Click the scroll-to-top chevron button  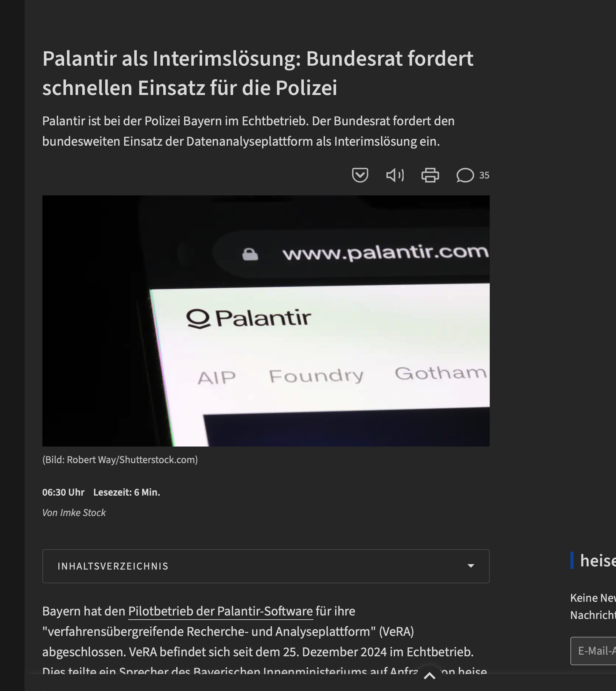pos(429,676)
